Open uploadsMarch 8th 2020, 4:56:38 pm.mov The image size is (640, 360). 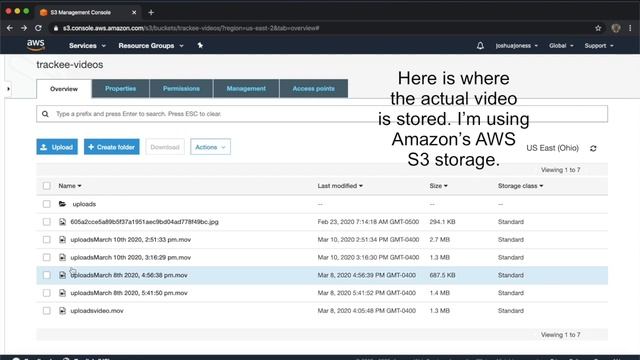coord(129,275)
